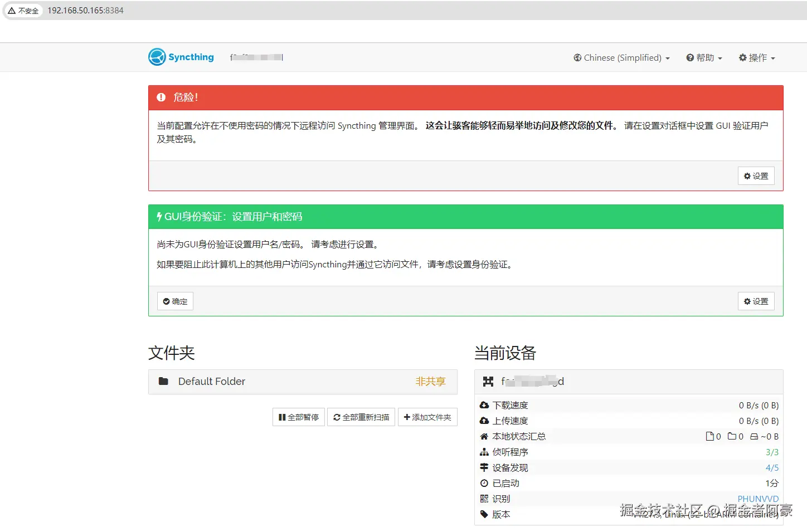Viewport: 807px width, 532px height.
Task: Click the clock icon beside 已启动
Action: click(484, 483)
